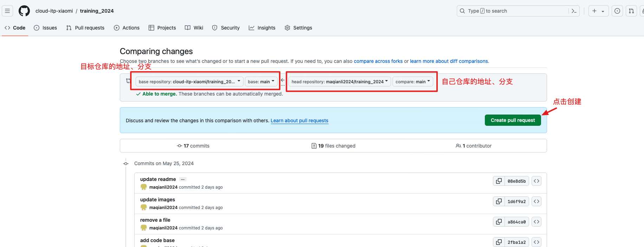Screen dimensions: 644x247
Task: Click 'Commits on May 25, 2024' heading
Action: [164, 163]
